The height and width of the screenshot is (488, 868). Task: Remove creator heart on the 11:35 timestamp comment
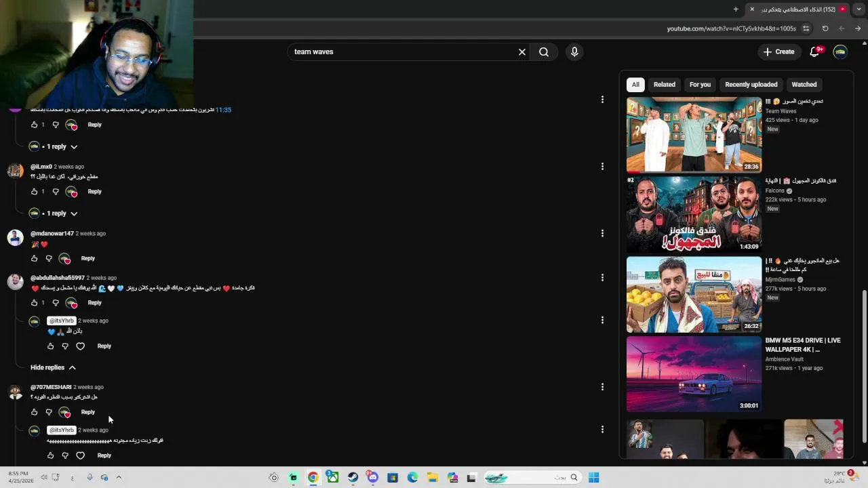tap(71, 125)
